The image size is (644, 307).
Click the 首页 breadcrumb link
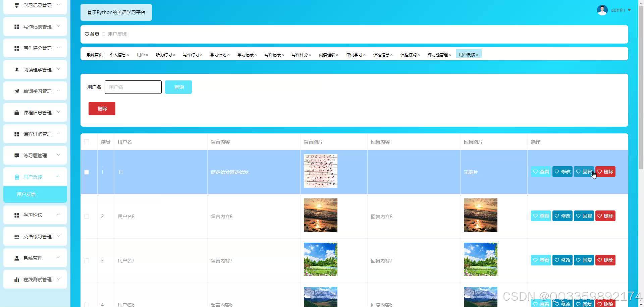(x=95, y=34)
